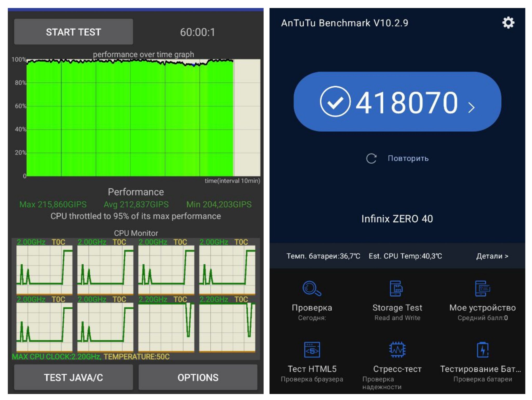The width and height of the screenshot is (532, 400).
Task: Open the Мое устройство device icon
Action: tap(482, 288)
